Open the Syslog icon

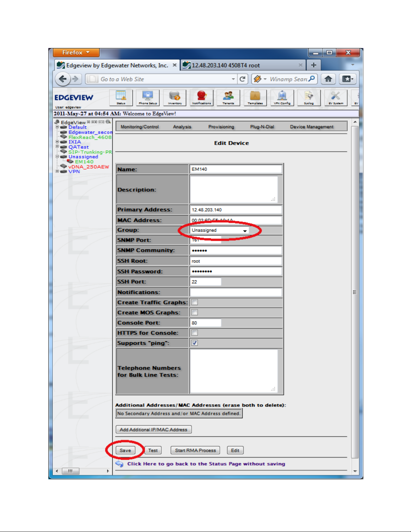(x=309, y=98)
